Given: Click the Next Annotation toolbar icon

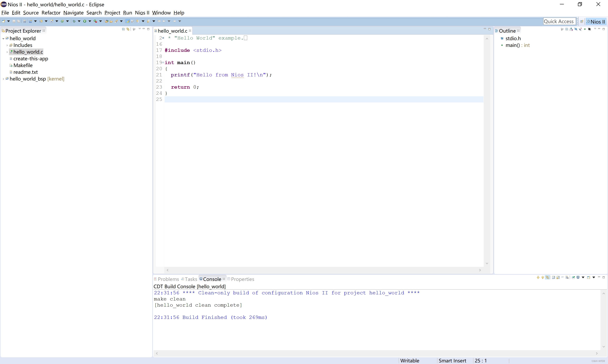Looking at the screenshot, I should [x=138, y=21].
